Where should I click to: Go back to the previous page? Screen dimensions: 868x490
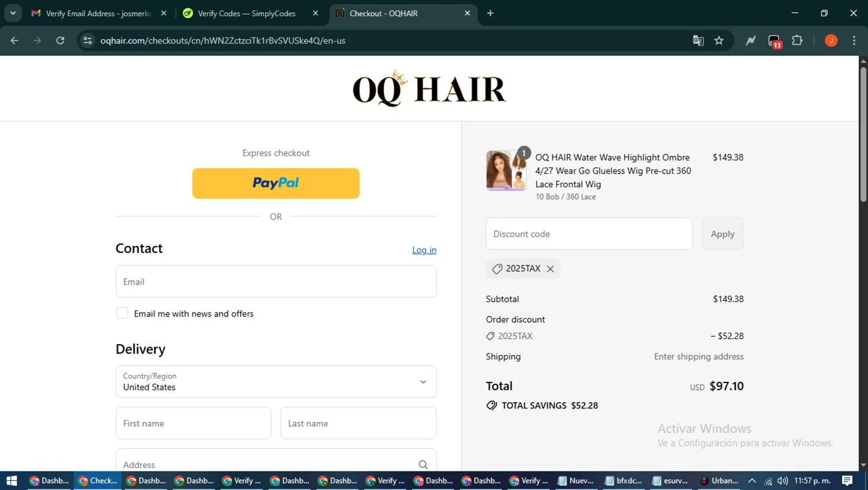click(x=14, y=40)
